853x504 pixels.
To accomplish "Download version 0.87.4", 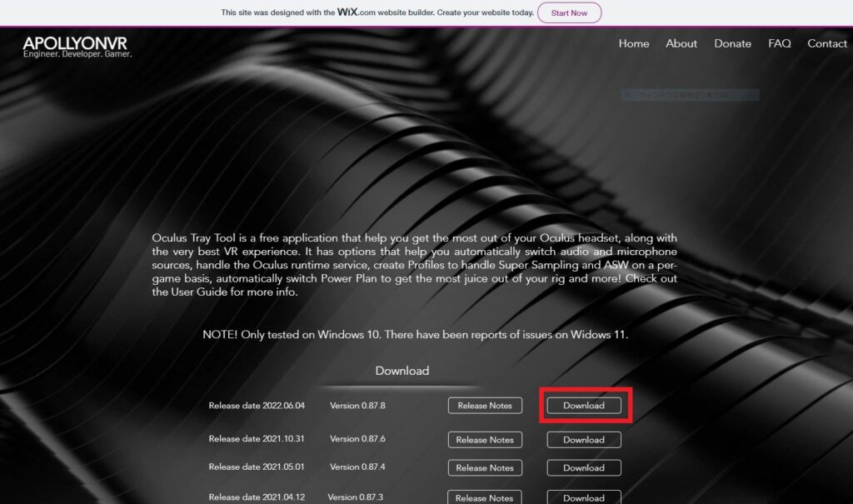I will click(584, 467).
